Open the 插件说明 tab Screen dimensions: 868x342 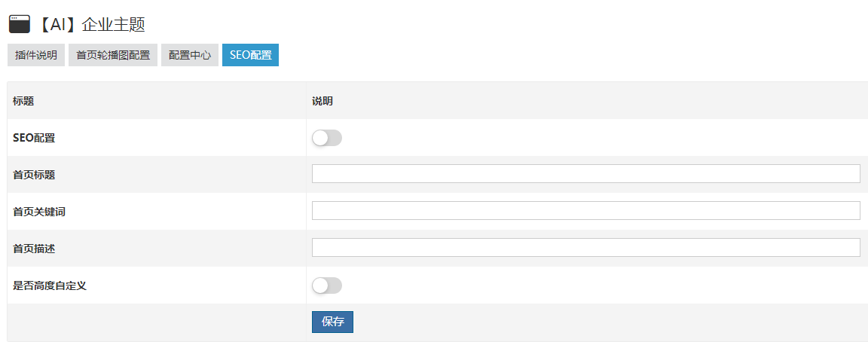pos(36,55)
